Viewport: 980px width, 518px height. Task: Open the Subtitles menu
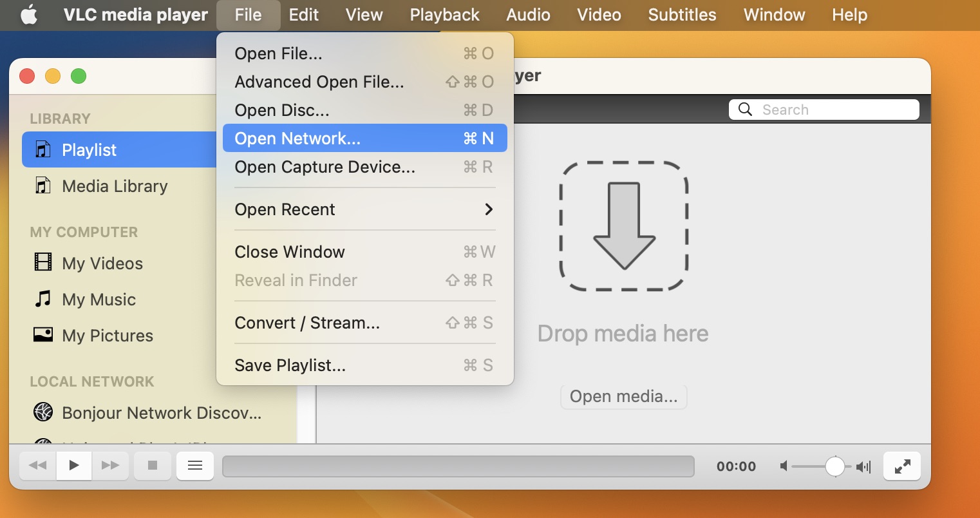(x=683, y=15)
